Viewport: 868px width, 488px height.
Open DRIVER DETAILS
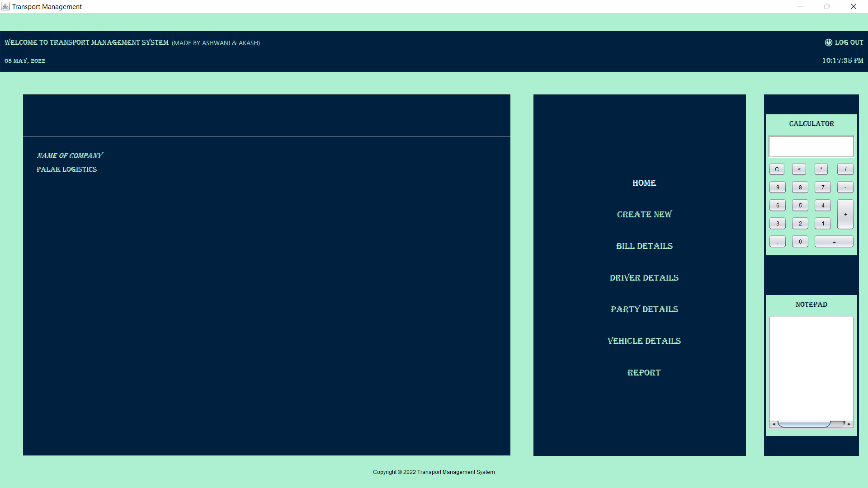point(644,277)
